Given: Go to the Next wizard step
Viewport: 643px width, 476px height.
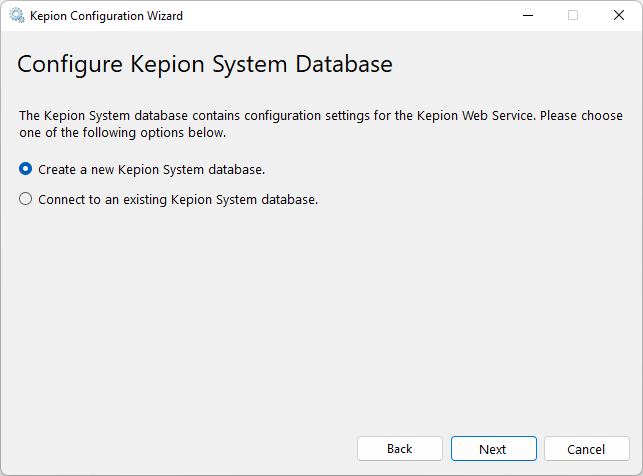Looking at the screenshot, I should click(494, 449).
